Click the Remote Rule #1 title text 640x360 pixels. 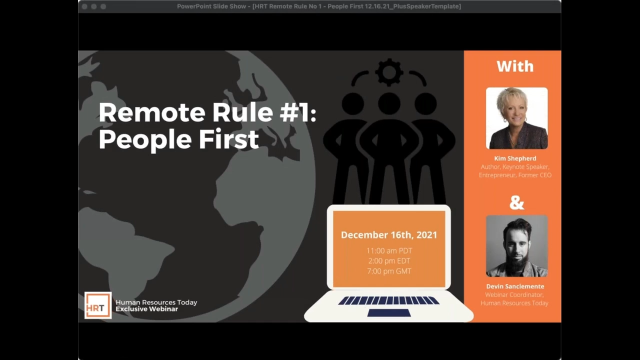[207, 126]
